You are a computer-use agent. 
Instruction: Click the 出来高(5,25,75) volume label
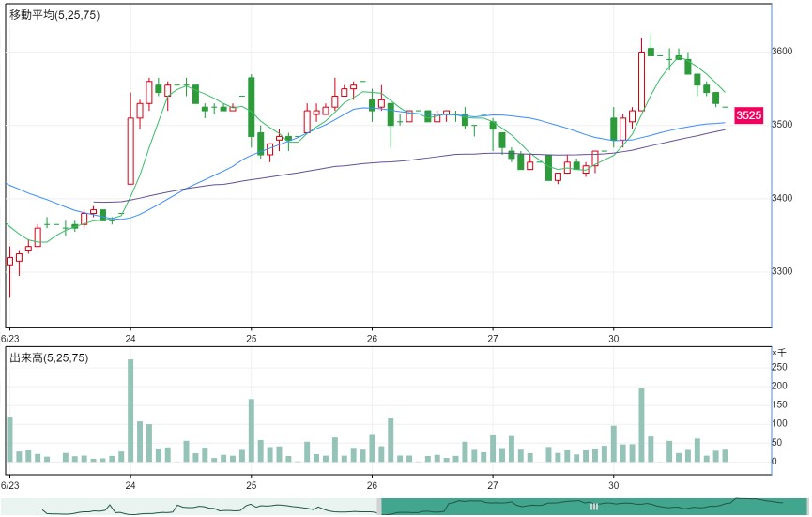(x=49, y=358)
